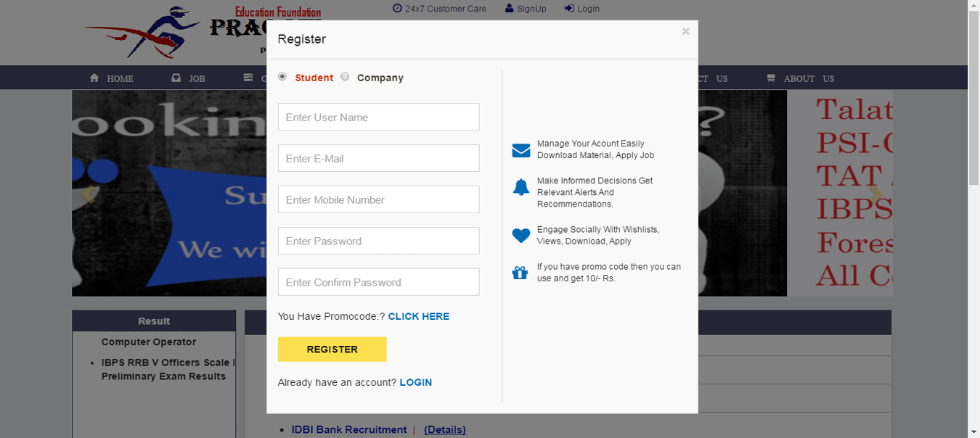Close the Register dialog
The width and height of the screenshot is (980, 438).
point(685,31)
